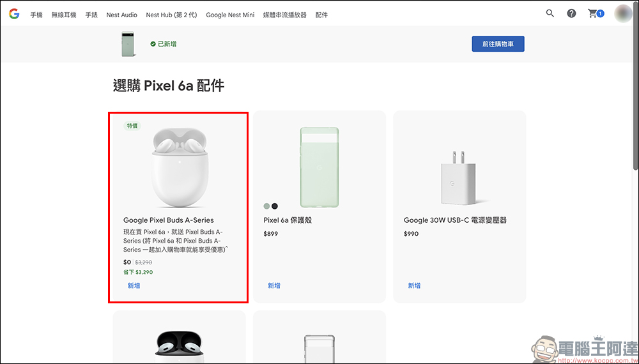639x364 pixels.
Task: Click the 前往購物車 button
Action: pos(498,44)
